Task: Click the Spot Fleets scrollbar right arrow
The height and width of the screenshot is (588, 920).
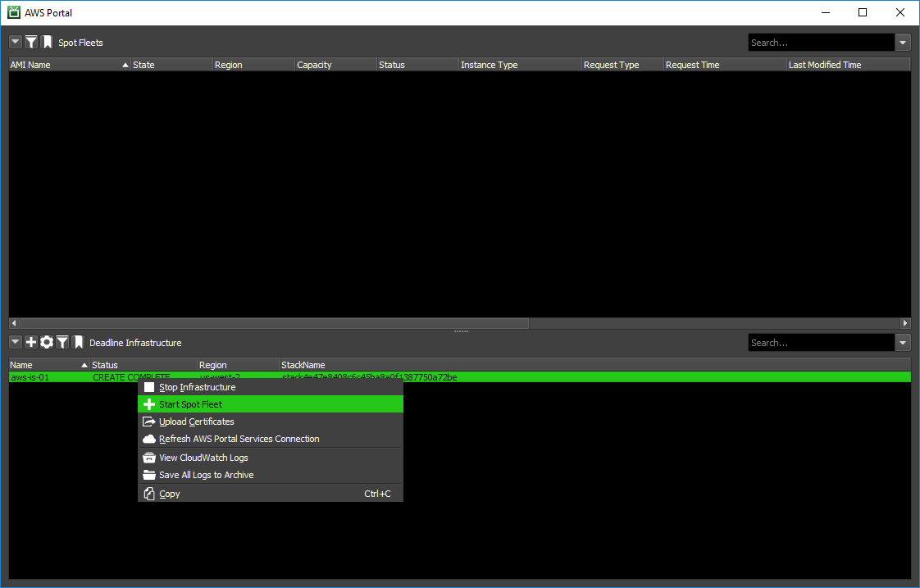Action: [905, 323]
